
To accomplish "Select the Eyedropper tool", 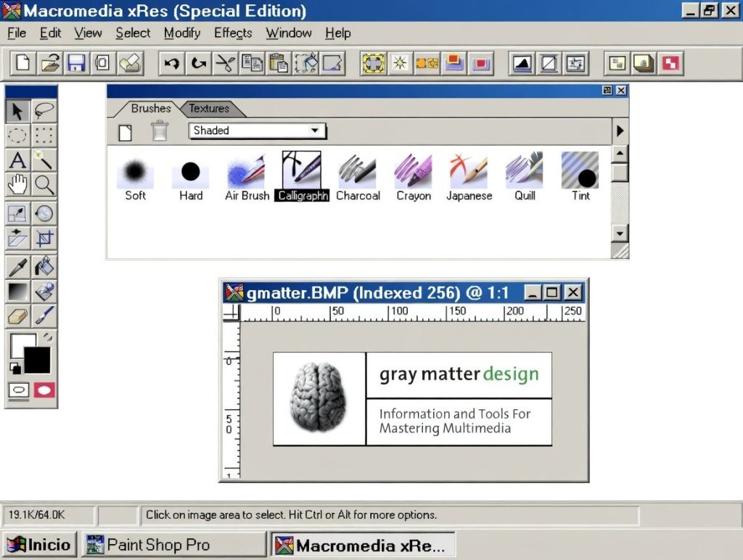I will pyautogui.click(x=18, y=267).
